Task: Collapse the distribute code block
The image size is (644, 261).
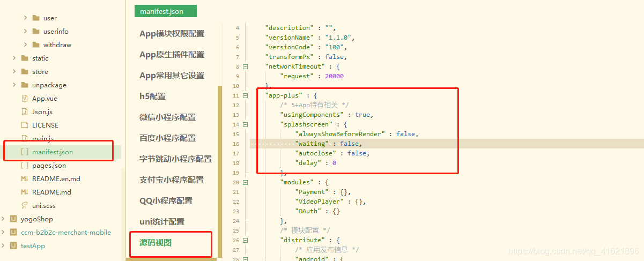Action: pos(246,240)
